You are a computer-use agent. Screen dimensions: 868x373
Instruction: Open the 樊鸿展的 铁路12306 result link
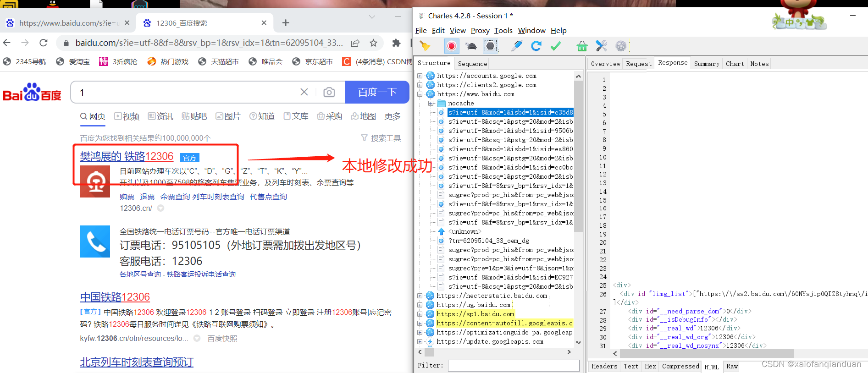coord(127,156)
